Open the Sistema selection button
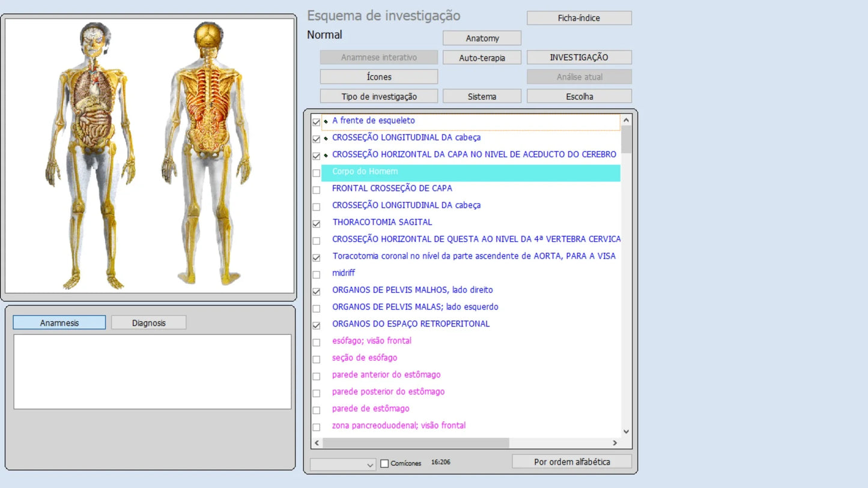Image resolution: width=868 pixels, height=488 pixels. tap(482, 97)
